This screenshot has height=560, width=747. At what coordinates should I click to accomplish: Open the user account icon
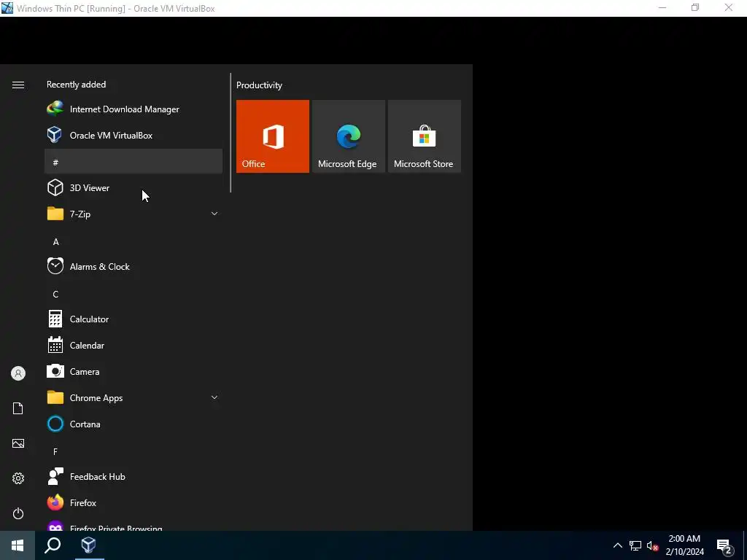click(x=18, y=373)
